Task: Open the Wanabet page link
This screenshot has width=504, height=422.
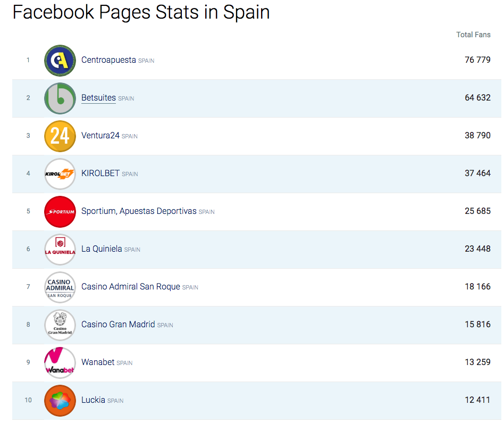Action: tap(98, 362)
